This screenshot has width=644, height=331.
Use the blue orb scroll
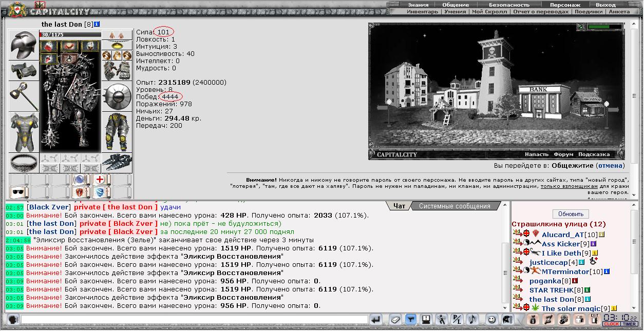click(x=80, y=180)
